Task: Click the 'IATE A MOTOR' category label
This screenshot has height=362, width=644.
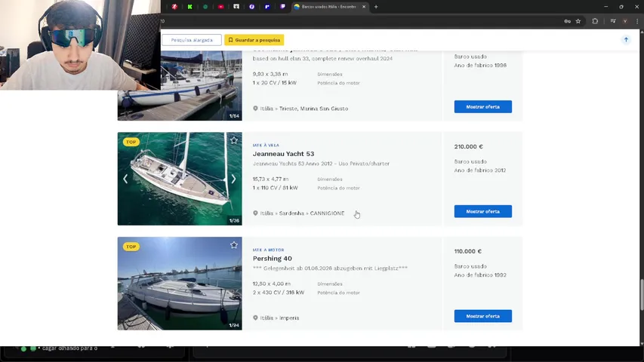Action: point(268,250)
